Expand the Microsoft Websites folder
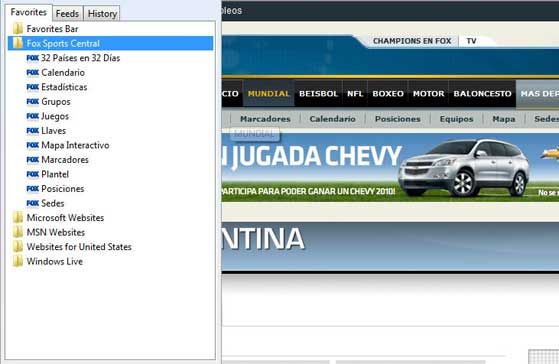This screenshot has height=364, width=559. click(x=65, y=218)
